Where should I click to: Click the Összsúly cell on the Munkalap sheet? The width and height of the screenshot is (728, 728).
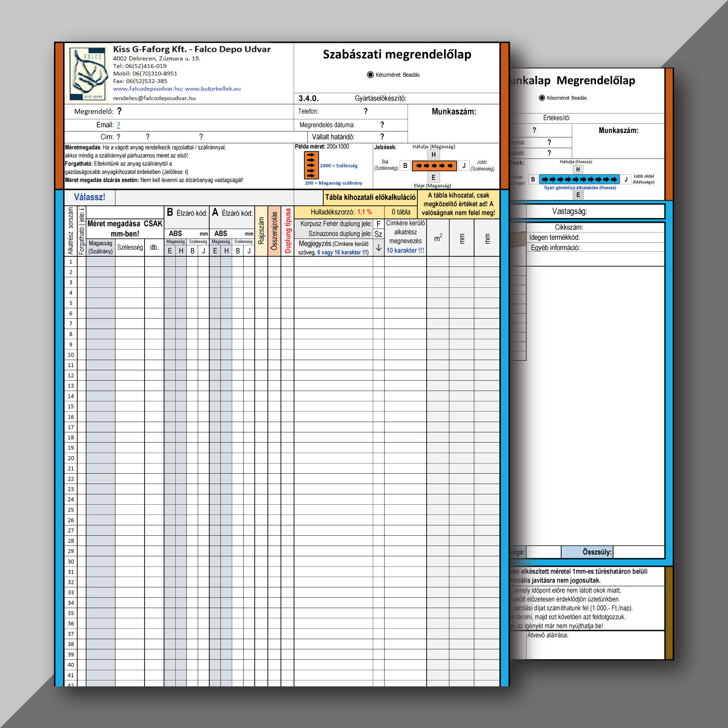click(587, 552)
